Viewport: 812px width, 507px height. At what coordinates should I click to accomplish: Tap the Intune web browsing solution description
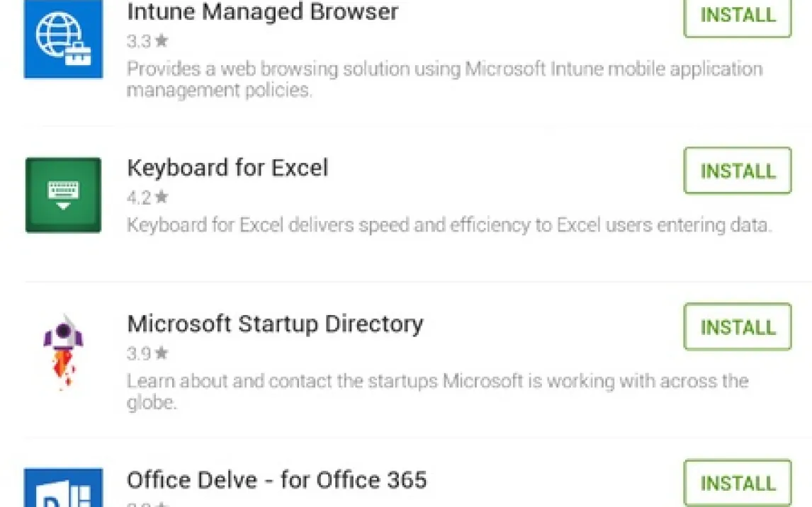pyautogui.click(x=444, y=79)
